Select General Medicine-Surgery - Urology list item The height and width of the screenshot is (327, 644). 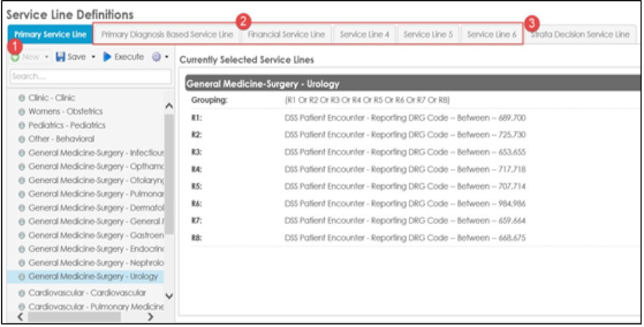85,277
